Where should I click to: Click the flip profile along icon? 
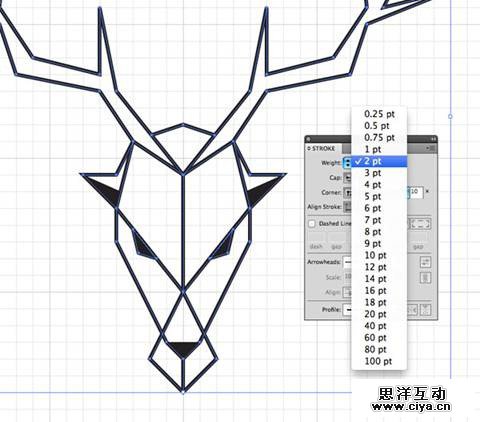pyautogui.click(x=412, y=310)
